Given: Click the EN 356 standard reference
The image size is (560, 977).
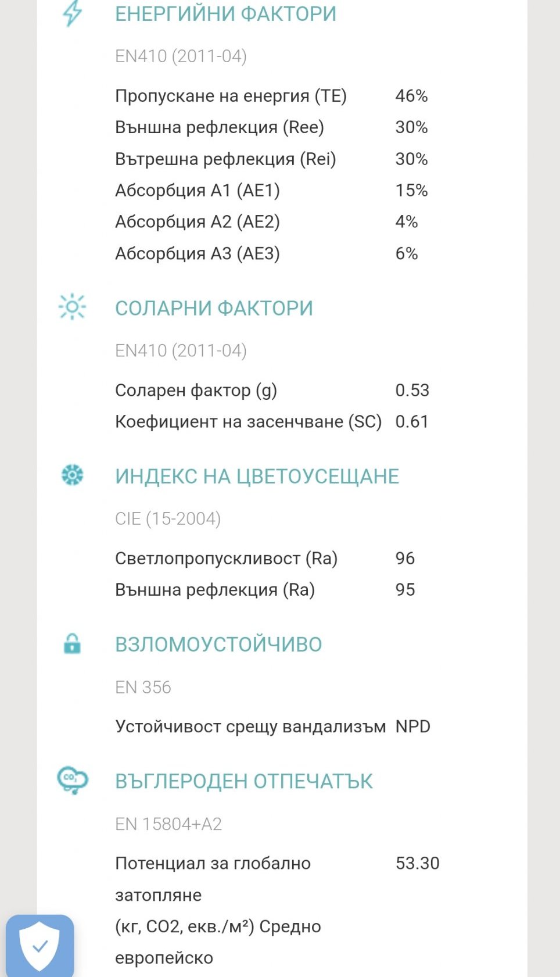Looking at the screenshot, I should click(x=143, y=687).
